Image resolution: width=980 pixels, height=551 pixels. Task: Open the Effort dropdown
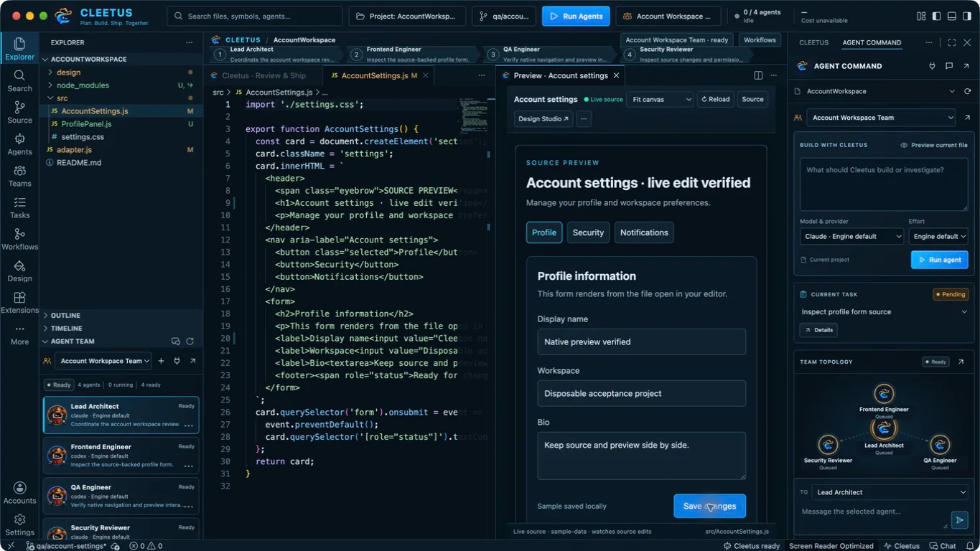click(x=938, y=236)
